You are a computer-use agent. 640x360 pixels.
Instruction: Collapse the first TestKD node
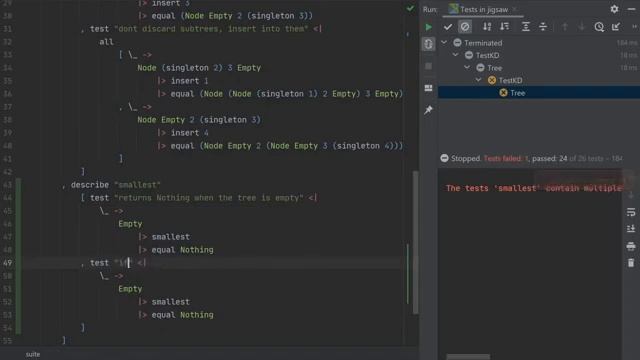pos(456,55)
